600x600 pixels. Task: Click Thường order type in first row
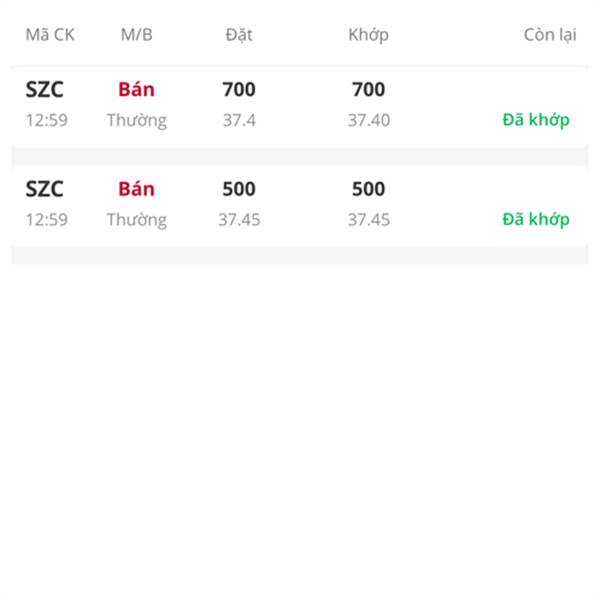137,121
